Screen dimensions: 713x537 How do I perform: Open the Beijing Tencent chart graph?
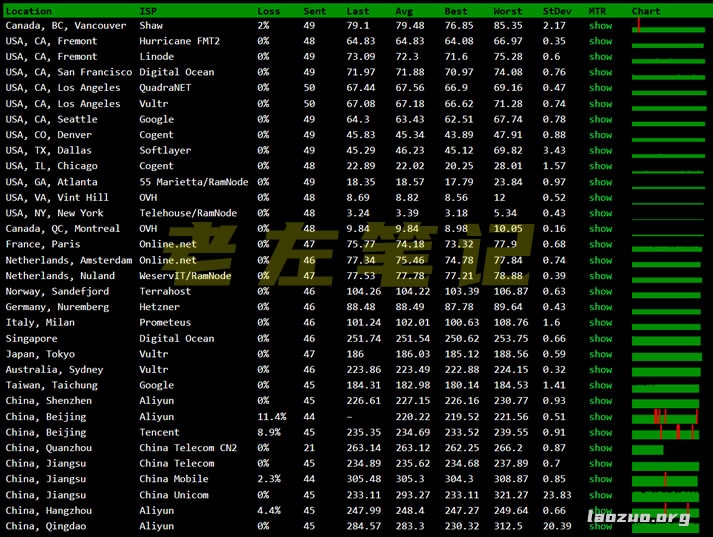pos(667,432)
